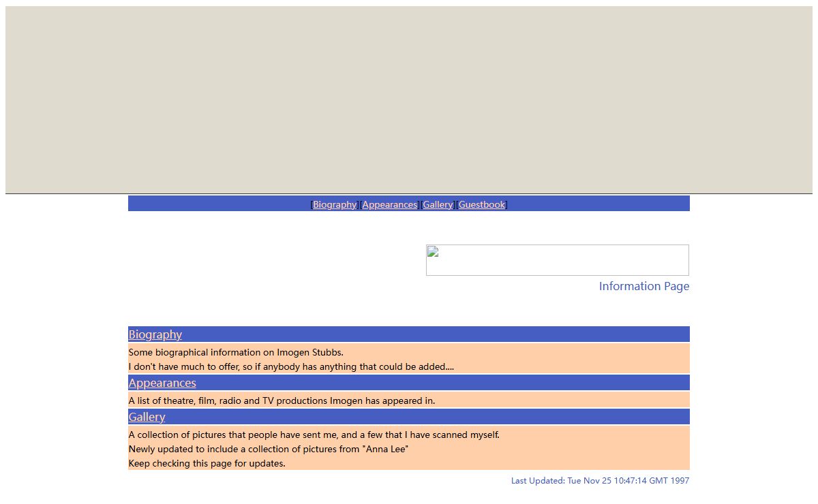
Task: Open Appearances in the top navigation bar
Action: click(x=390, y=204)
